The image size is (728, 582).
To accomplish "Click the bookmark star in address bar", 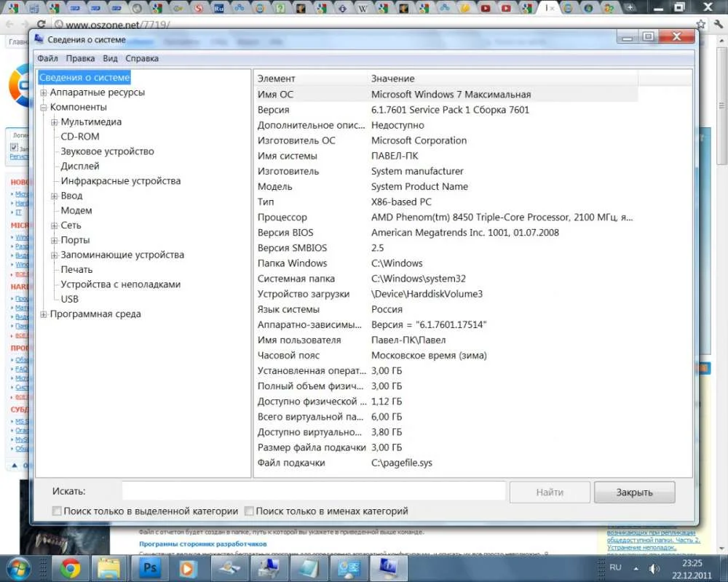I will pos(700,24).
